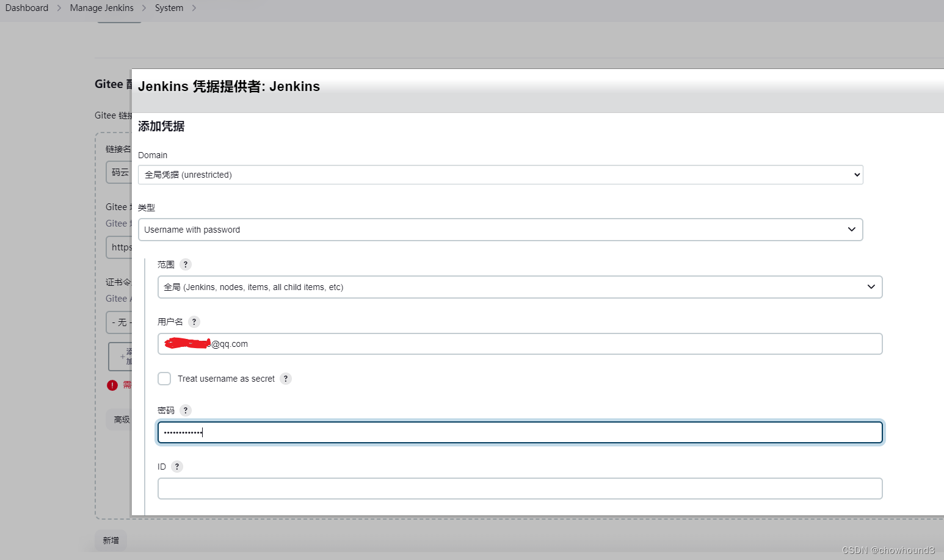Click 高级 advanced button behind dialog

[x=119, y=420]
